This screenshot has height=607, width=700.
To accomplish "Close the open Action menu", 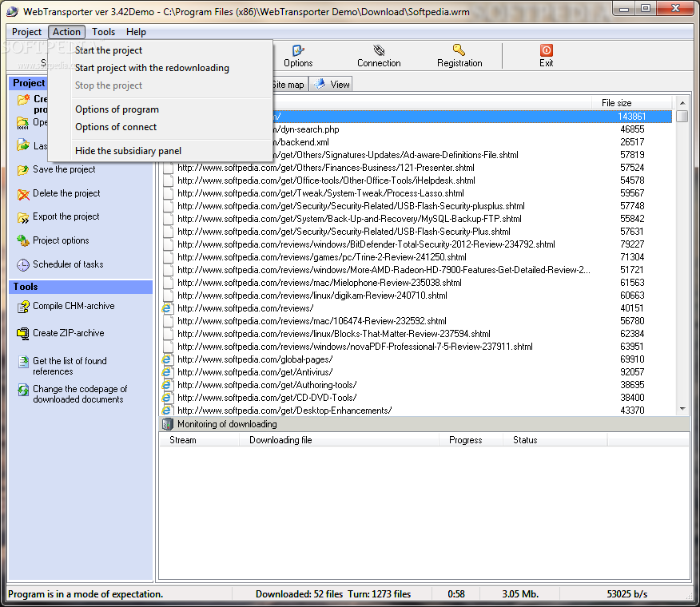I will click(66, 32).
